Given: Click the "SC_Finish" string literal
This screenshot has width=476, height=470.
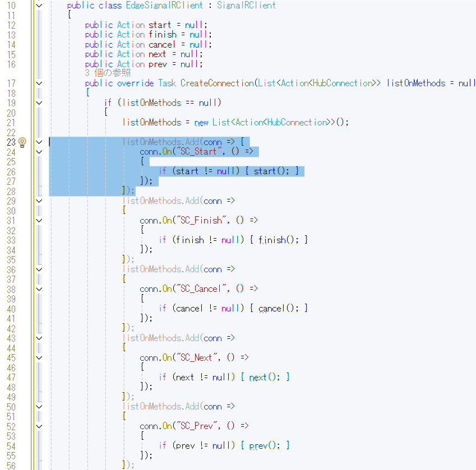Looking at the screenshot, I should coord(201,220).
